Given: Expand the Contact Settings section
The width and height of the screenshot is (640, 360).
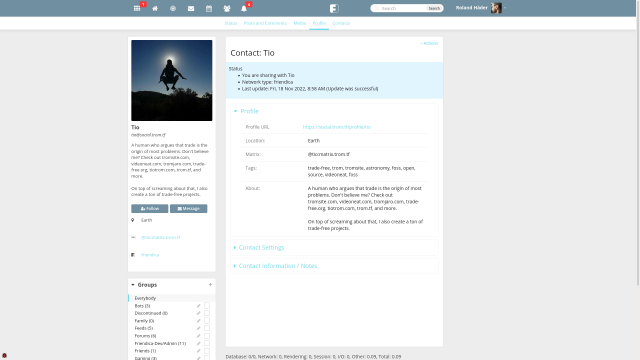Looking at the screenshot, I should [x=261, y=247].
